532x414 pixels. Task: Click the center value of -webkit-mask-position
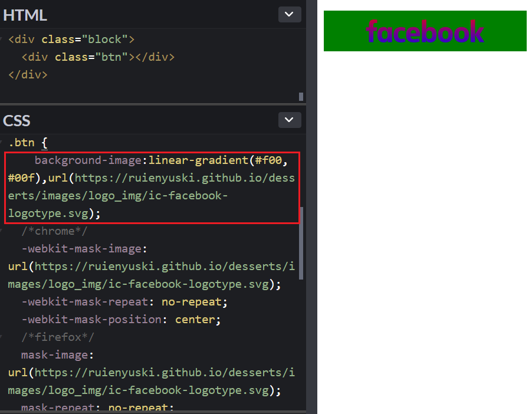pos(195,319)
